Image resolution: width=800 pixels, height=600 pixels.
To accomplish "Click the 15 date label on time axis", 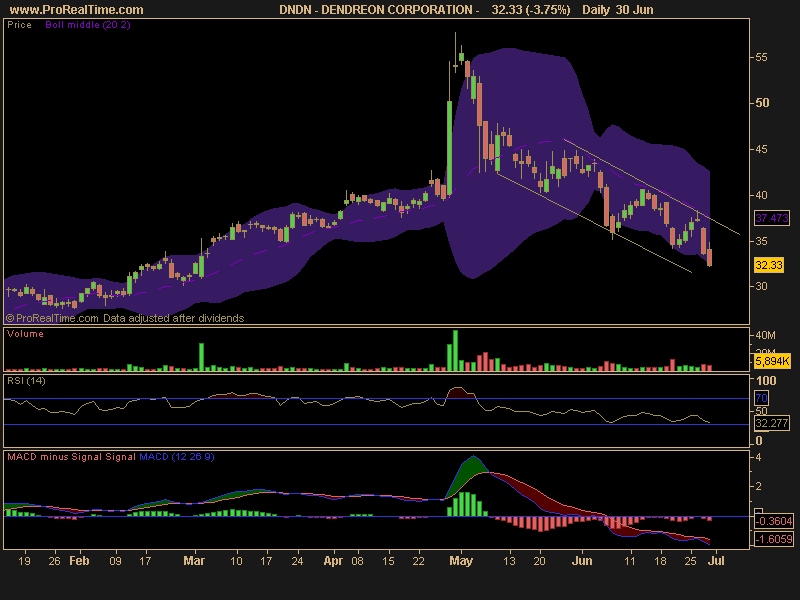I will click(x=388, y=561).
